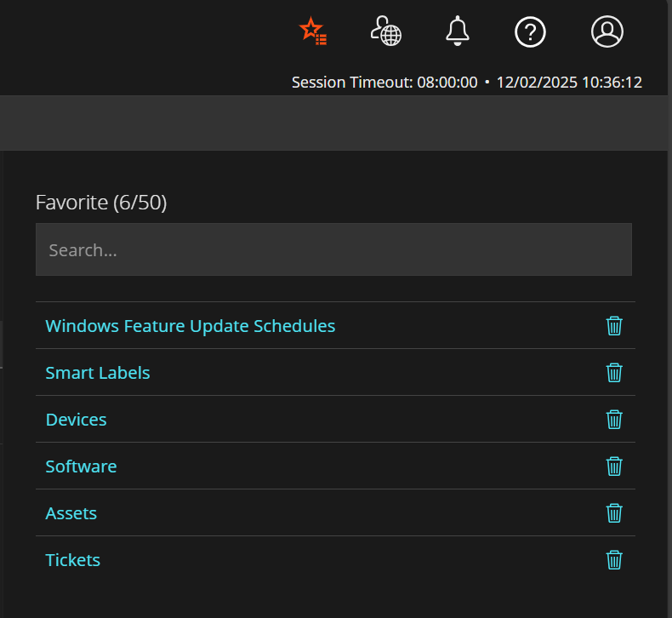Delete the Software favorite with trash icon
The width and height of the screenshot is (672, 618).
click(x=614, y=466)
